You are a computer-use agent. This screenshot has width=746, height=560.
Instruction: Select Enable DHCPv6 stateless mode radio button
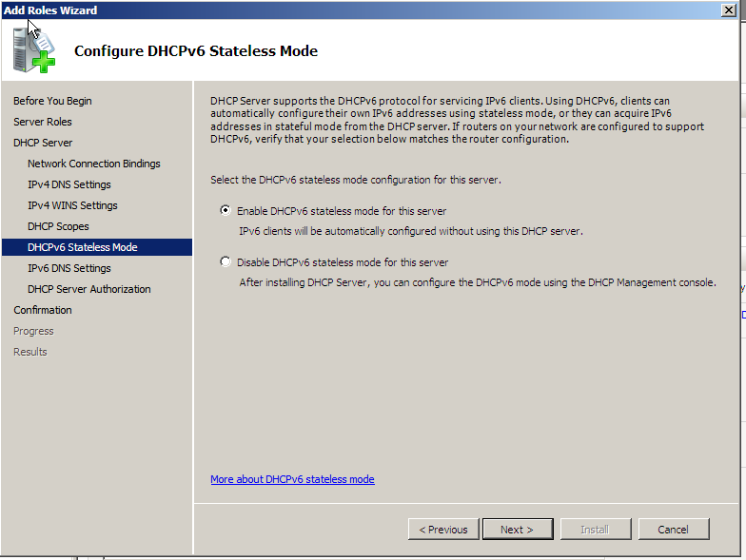coord(225,210)
